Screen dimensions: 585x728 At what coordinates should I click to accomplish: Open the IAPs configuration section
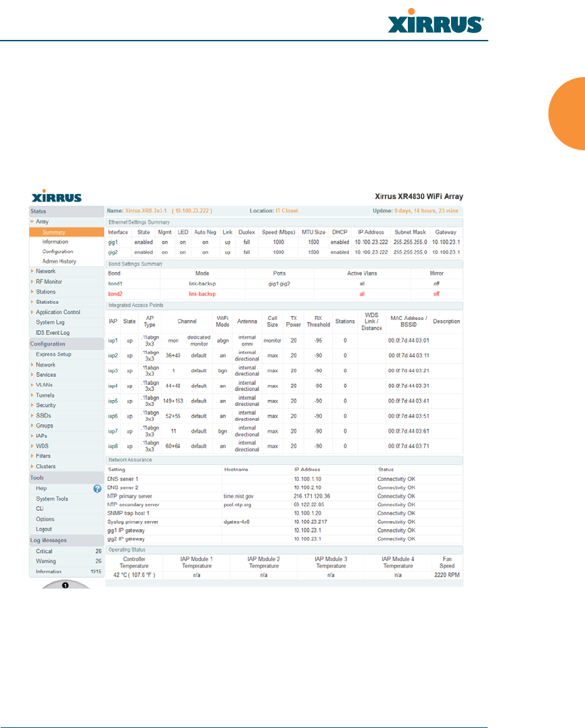pyautogui.click(x=41, y=436)
